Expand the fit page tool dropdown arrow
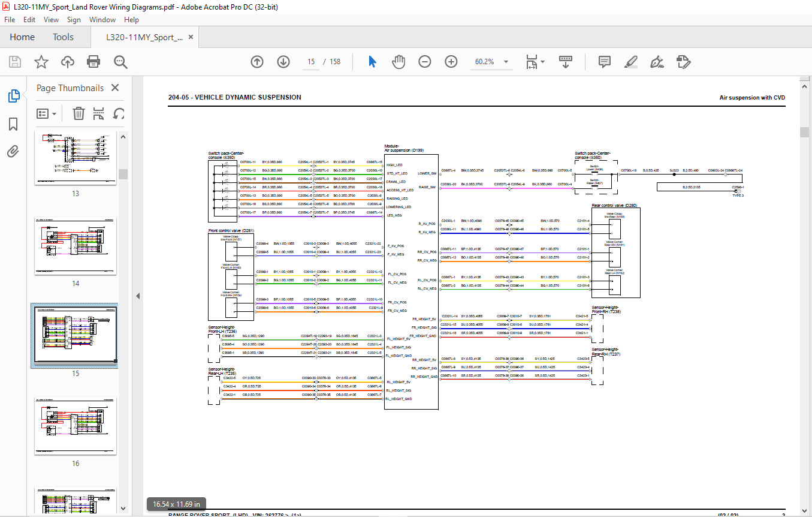Image resolution: width=812 pixels, height=517 pixels. tap(542, 62)
